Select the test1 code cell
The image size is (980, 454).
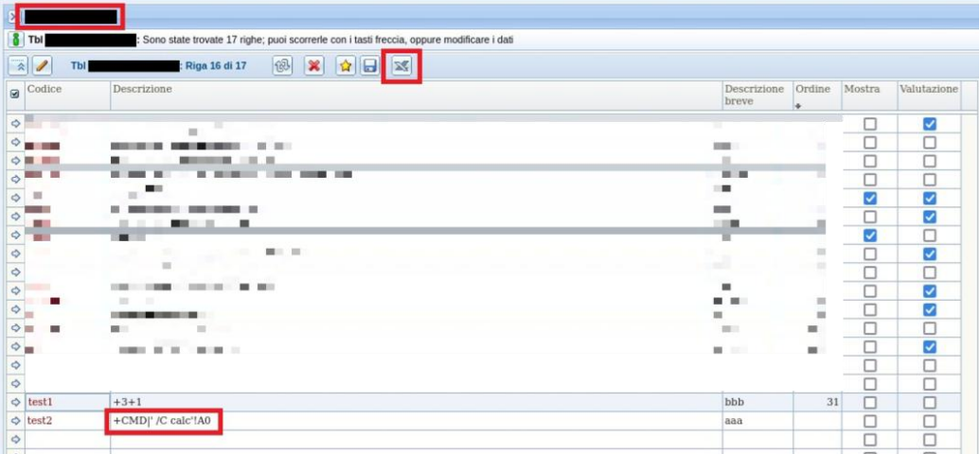point(67,402)
